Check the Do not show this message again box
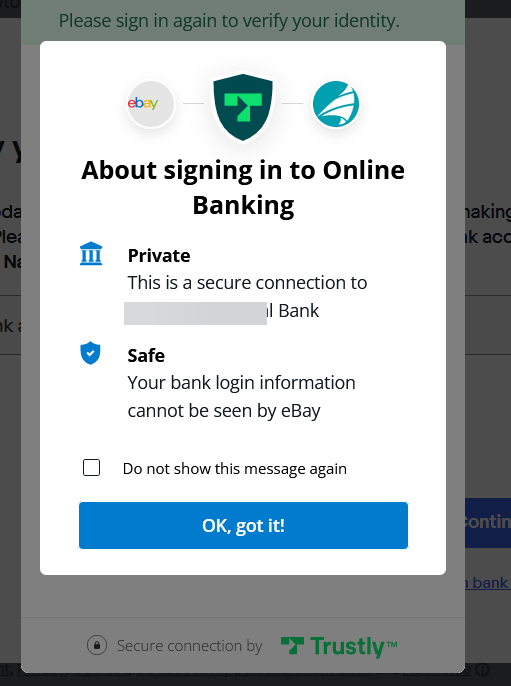511x686 pixels. point(91,468)
